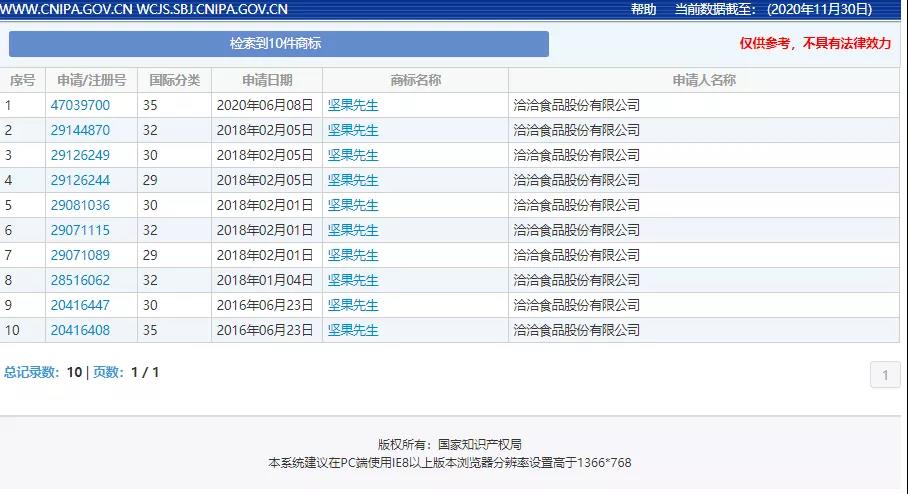Viewport: 908px width, 494px height.
Task: Select the 申请日期 column header
Action: (x=267, y=80)
